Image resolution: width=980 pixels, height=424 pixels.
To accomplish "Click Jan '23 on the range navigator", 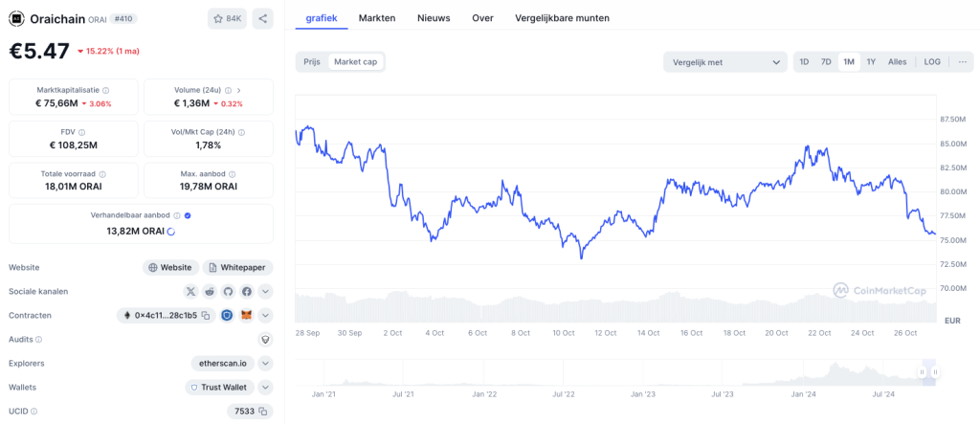I will point(643,394).
